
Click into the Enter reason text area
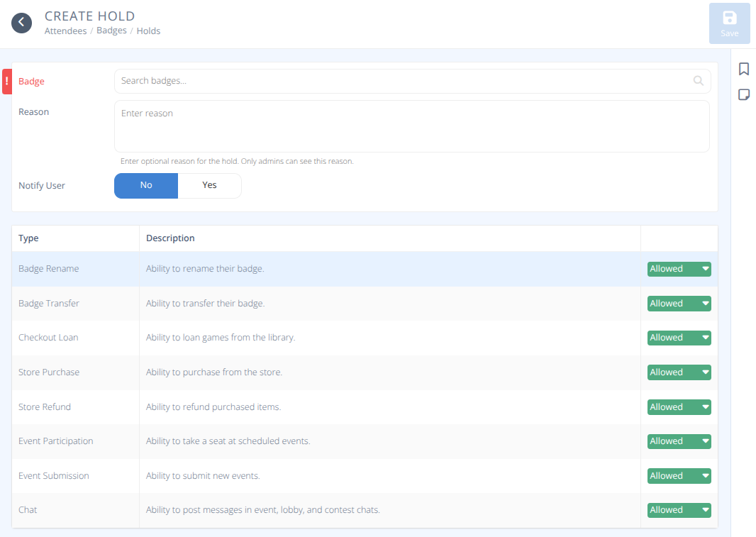[411, 126]
